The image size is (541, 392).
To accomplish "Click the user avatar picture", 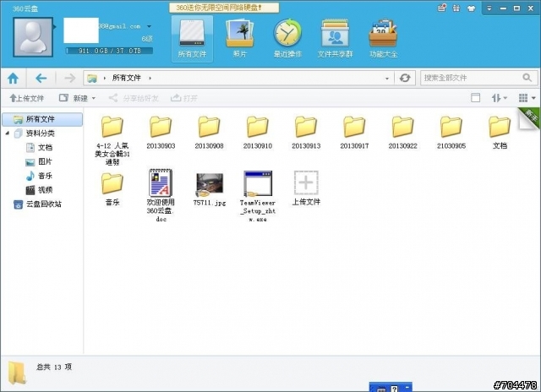I will click(x=33, y=37).
